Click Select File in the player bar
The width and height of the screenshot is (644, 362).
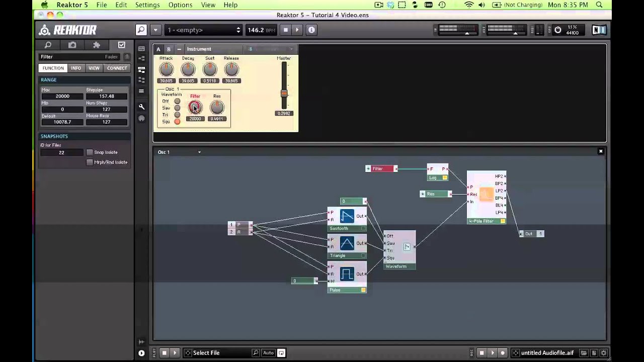206,353
